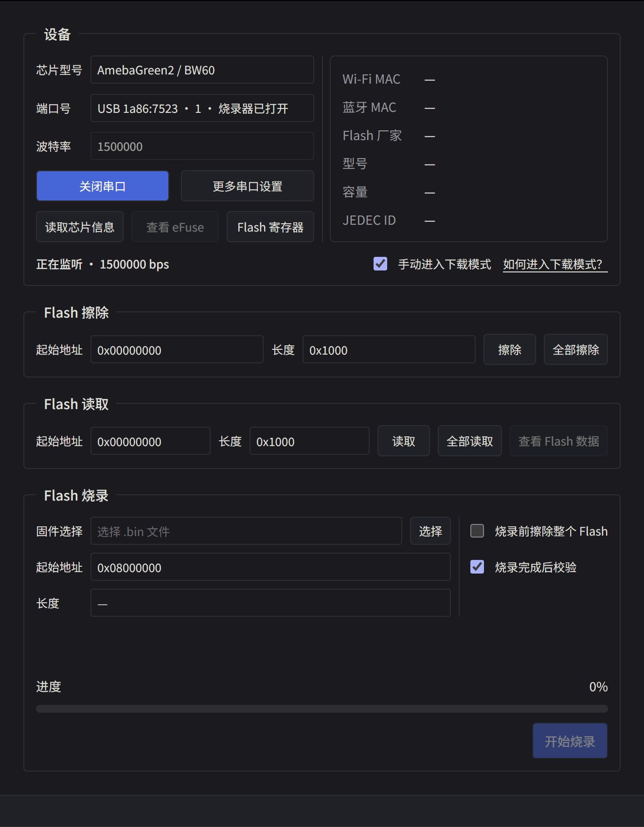Click the 查看 eFuse button
This screenshot has height=827, width=644.
175,227
